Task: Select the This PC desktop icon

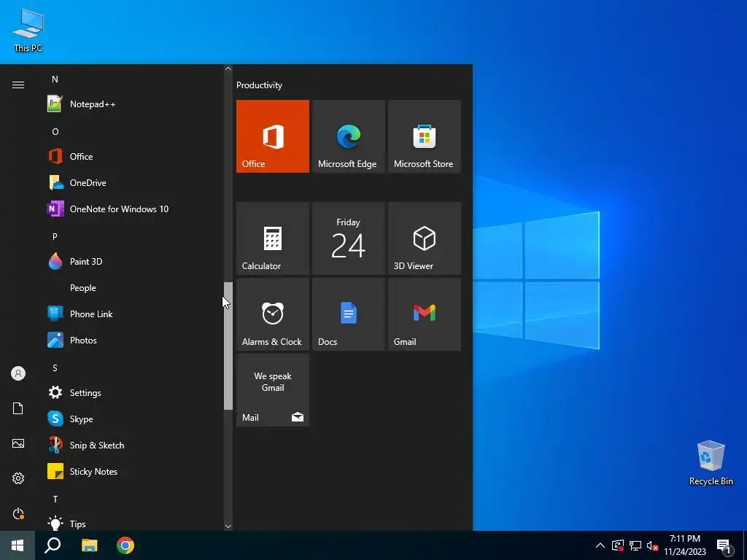Action: coord(28,30)
